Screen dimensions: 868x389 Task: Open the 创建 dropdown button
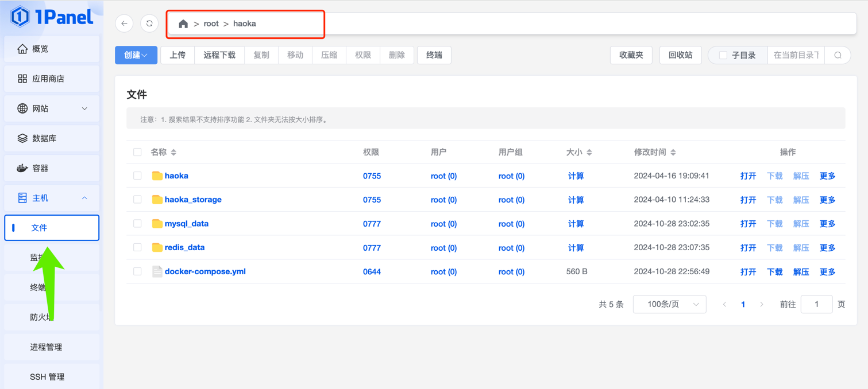click(x=136, y=55)
